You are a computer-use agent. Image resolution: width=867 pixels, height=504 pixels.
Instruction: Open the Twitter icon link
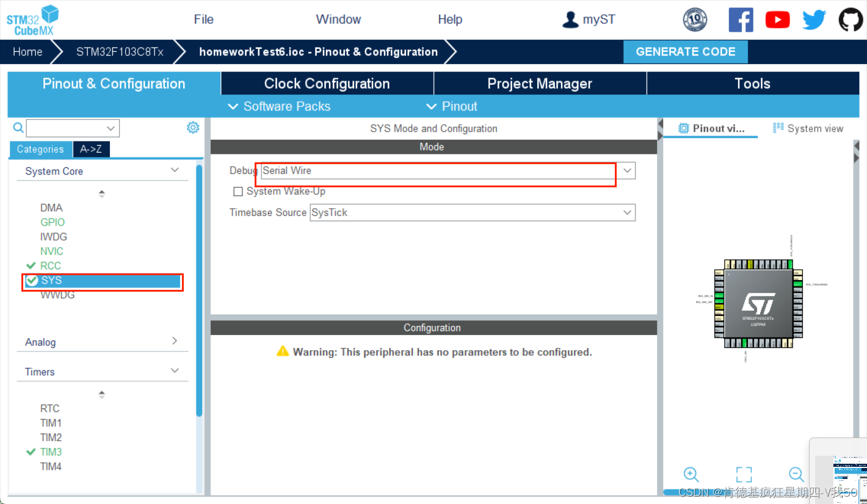[814, 20]
